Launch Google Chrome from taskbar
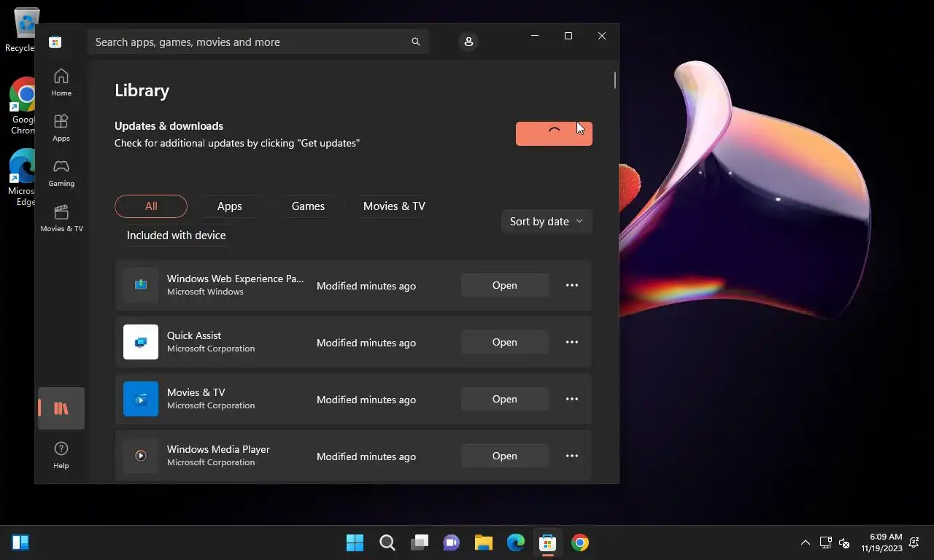The image size is (934, 560). tap(580, 542)
